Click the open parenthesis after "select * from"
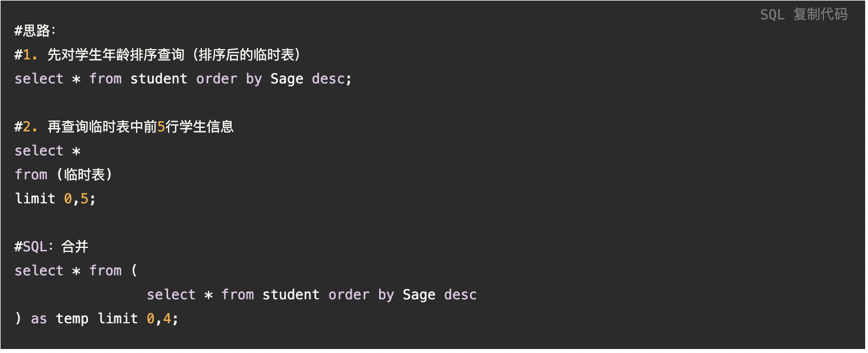The height and width of the screenshot is (353, 868). coord(134,271)
